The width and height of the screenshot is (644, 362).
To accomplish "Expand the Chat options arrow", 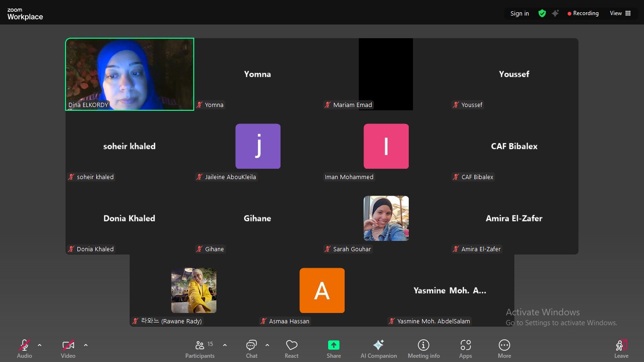I will (267, 345).
